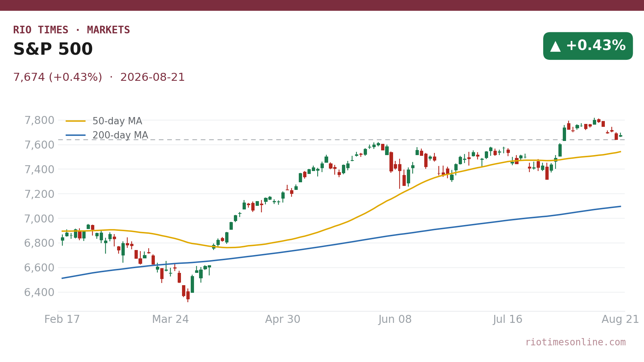The height and width of the screenshot is (362, 644).
Task: Click the 7,000 y-axis label
Action: 39,219
